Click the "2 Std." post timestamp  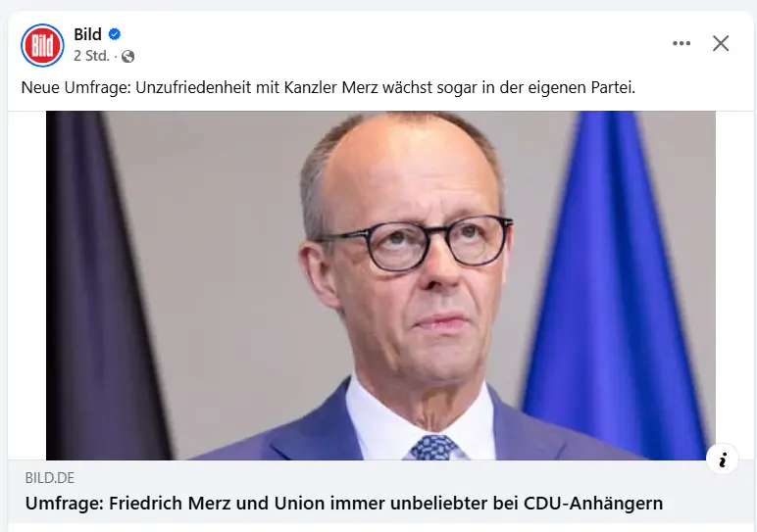[x=90, y=56]
